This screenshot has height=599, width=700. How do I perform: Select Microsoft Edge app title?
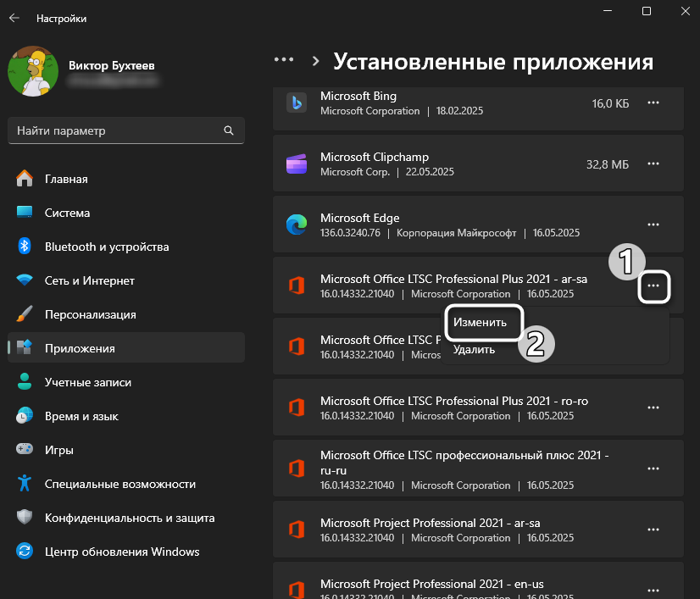pyautogui.click(x=360, y=219)
